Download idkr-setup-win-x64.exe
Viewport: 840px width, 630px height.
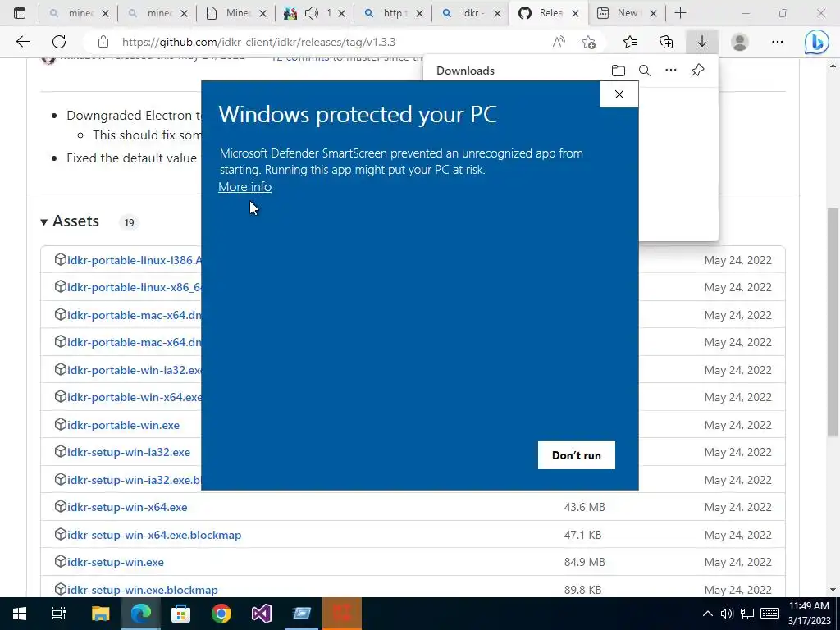point(127,507)
